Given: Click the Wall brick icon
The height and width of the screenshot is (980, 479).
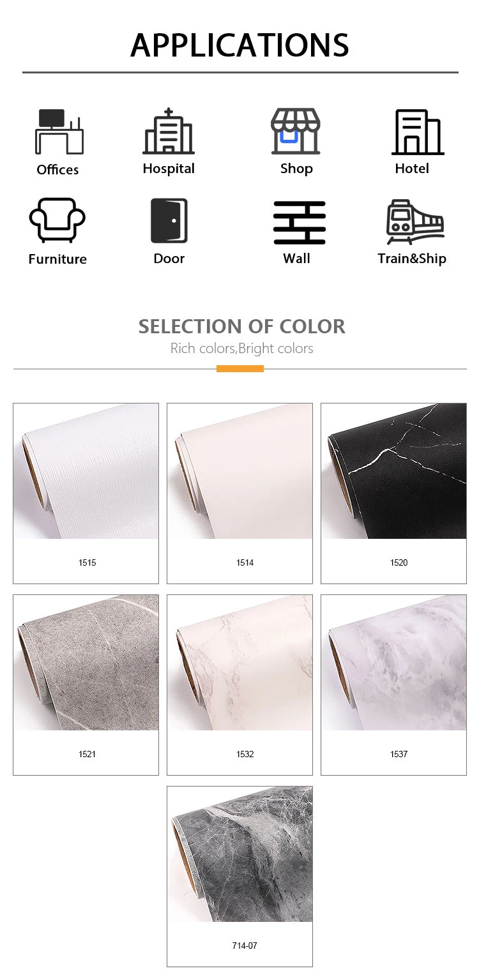Looking at the screenshot, I should click(300, 223).
